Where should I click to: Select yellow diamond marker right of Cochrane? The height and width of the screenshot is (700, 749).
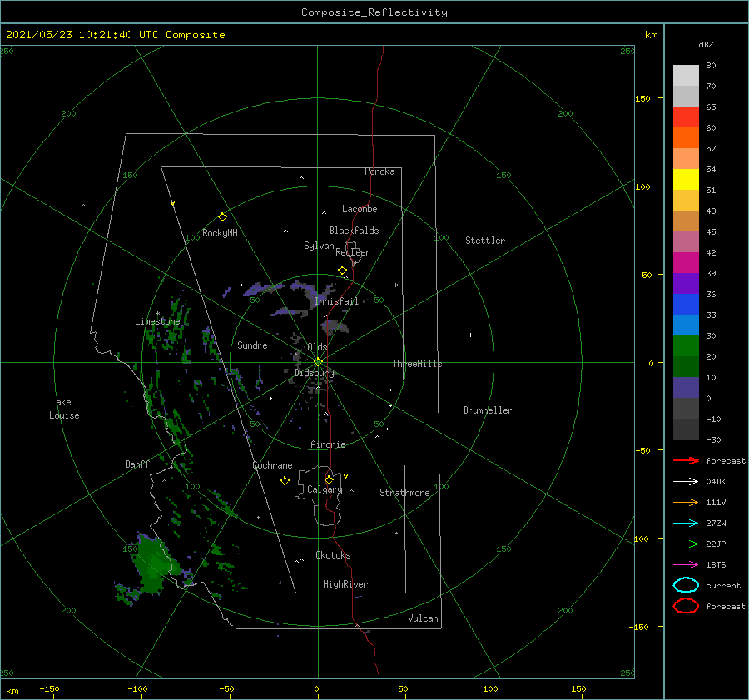[285, 481]
